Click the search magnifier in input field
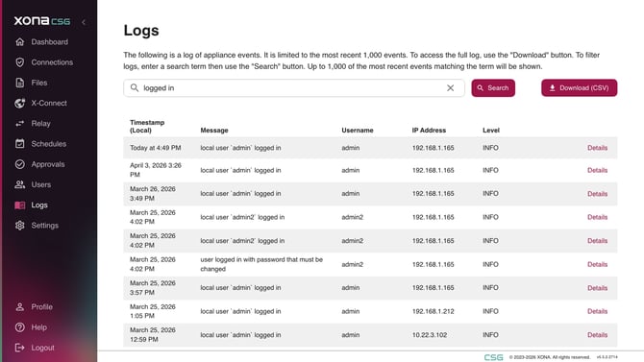 coord(135,87)
